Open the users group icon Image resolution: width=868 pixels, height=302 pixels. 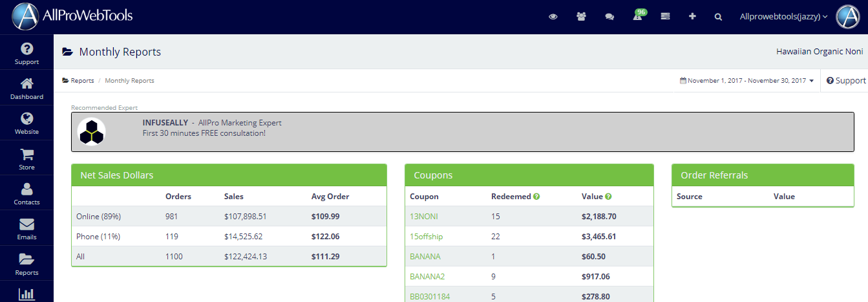[581, 17]
